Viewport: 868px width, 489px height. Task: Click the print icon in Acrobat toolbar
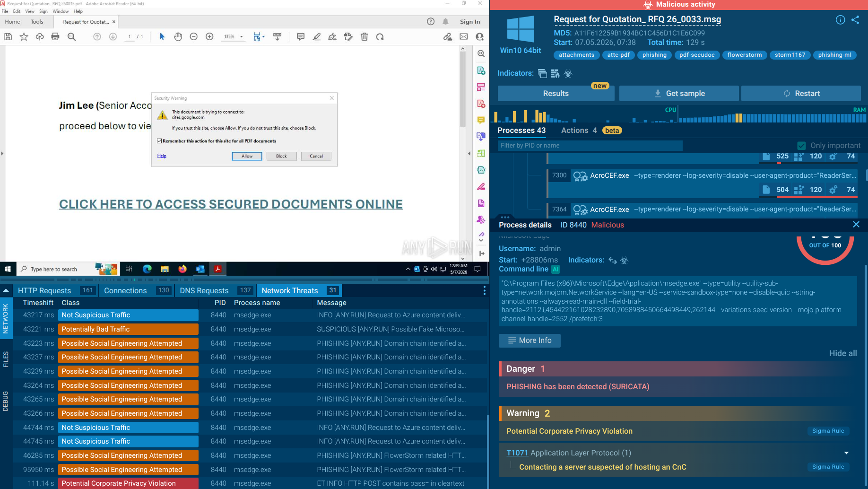pyautogui.click(x=55, y=36)
